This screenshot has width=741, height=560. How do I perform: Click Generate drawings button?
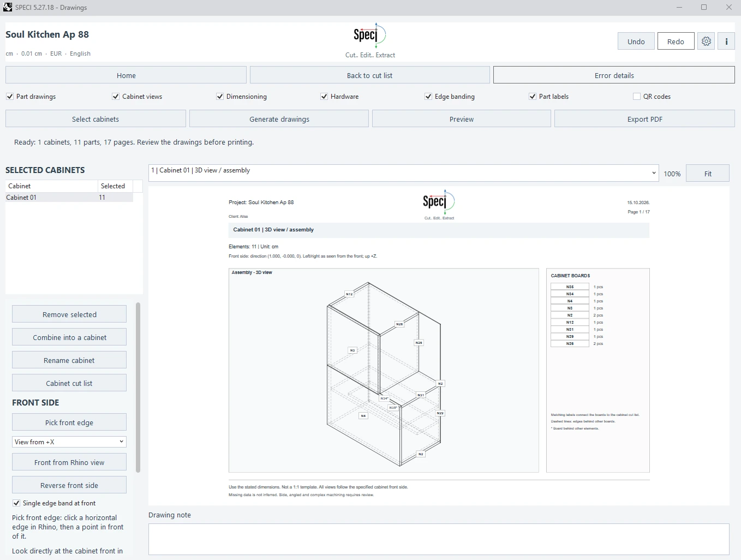click(x=279, y=119)
